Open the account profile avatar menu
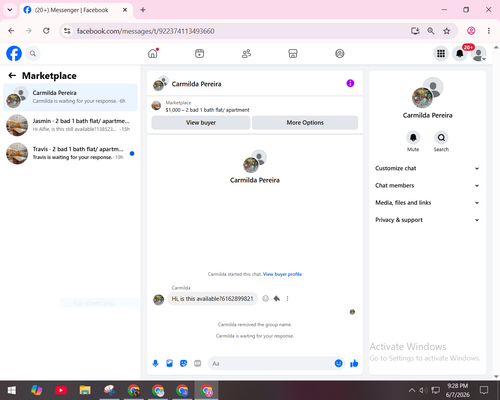This screenshot has height=400, width=500. (x=479, y=53)
